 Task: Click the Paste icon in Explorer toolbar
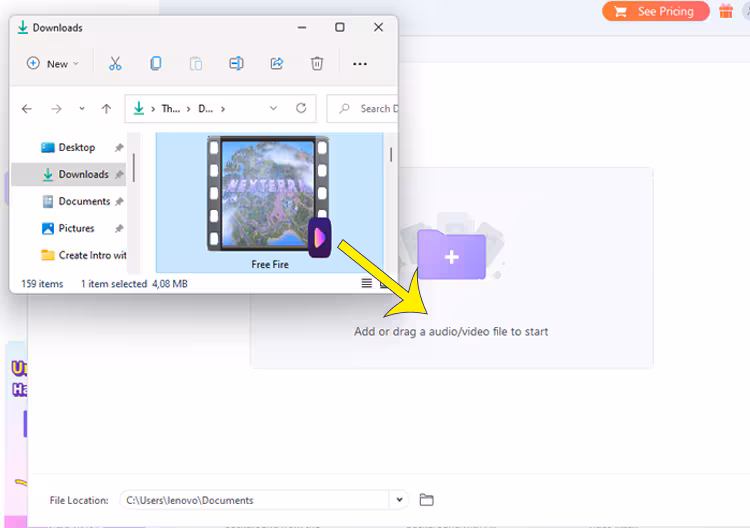tap(196, 64)
